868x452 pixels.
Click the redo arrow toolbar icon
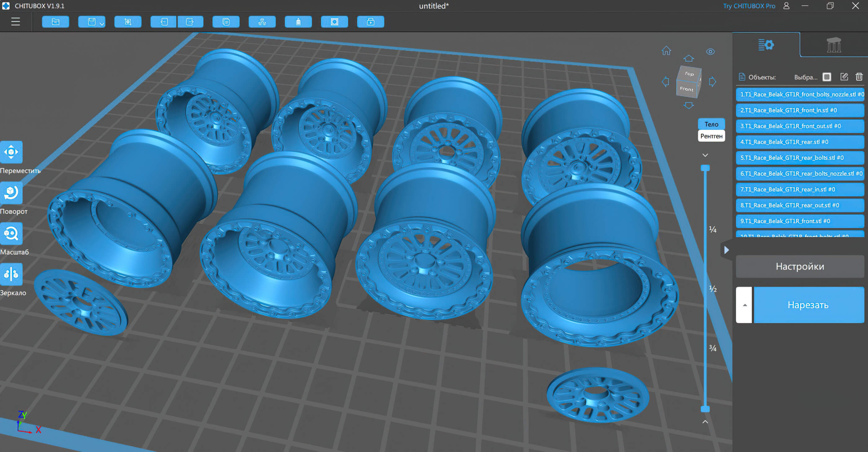click(x=190, y=22)
